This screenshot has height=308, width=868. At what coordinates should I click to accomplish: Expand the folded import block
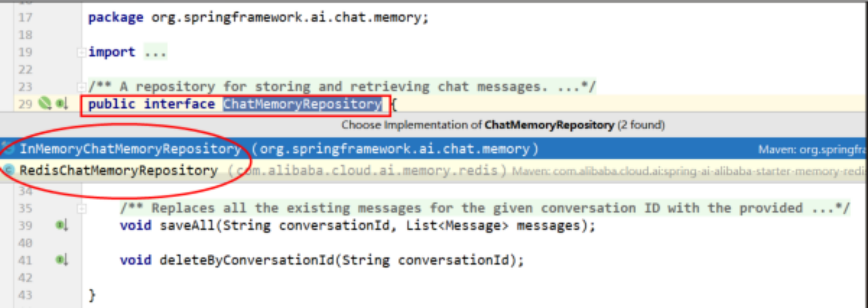click(x=81, y=53)
